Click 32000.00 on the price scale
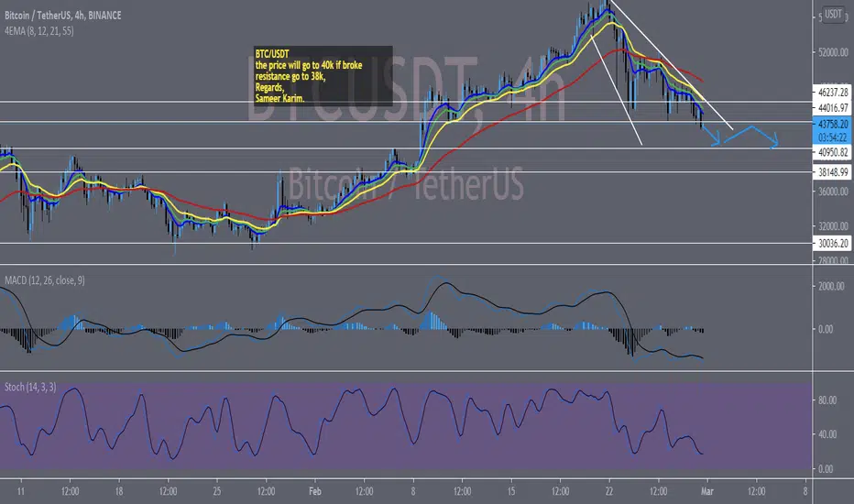854x504 pixels. pos(833,225)
